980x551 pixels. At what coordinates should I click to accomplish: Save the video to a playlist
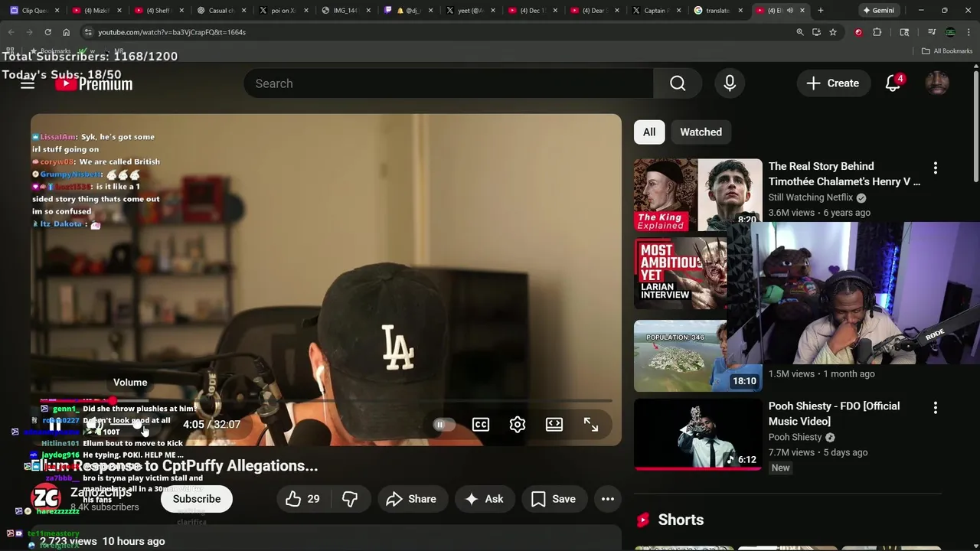point(554,499)
